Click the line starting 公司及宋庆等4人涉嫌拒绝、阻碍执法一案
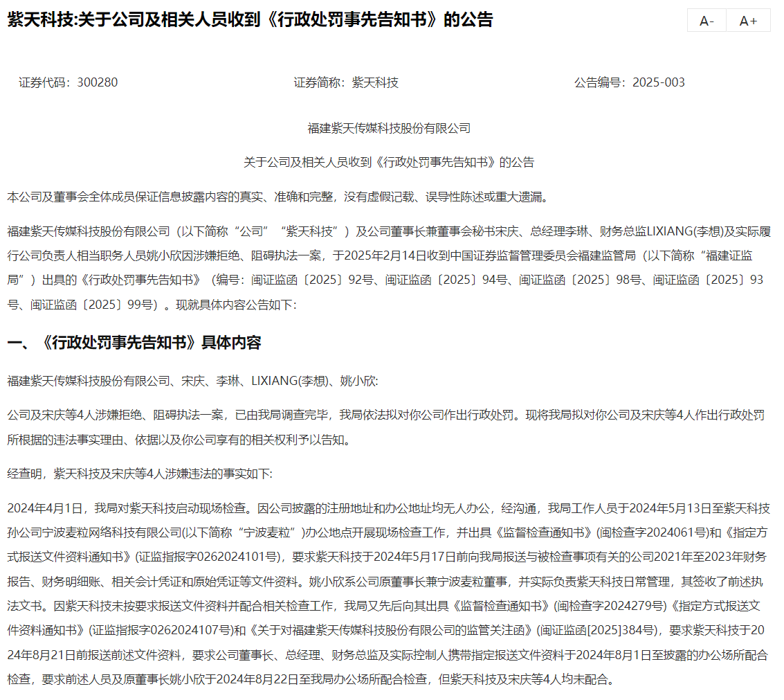784x700 pixels. pyautogui.click(x=386, y=415)
